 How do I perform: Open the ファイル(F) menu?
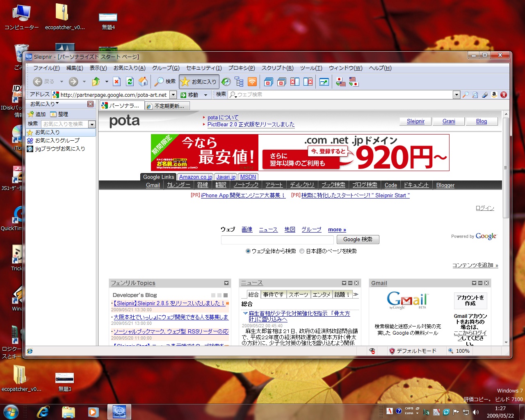(46, 68)
